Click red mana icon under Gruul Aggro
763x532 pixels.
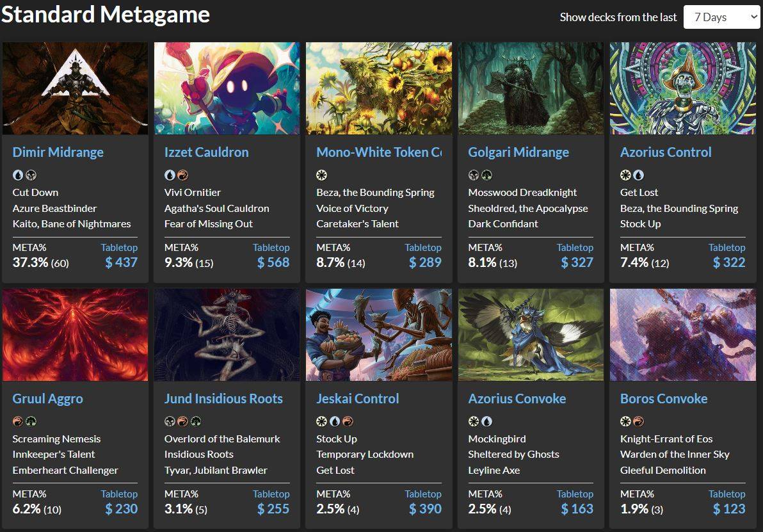[x=17, y=421]
